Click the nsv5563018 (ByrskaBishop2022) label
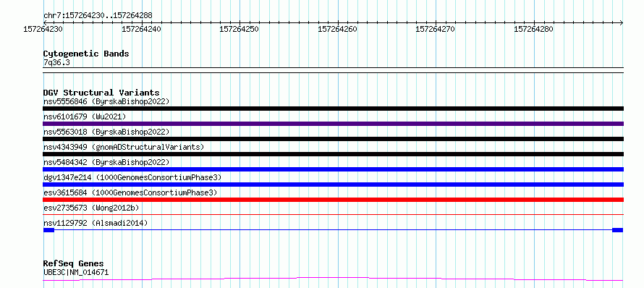 tap(106, 132)
